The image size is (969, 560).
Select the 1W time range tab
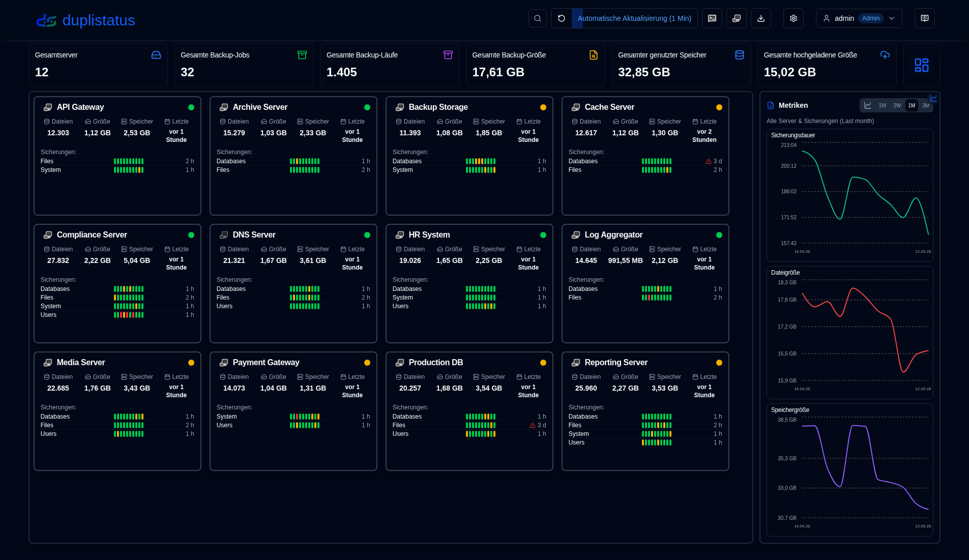(x=883, y=105)
